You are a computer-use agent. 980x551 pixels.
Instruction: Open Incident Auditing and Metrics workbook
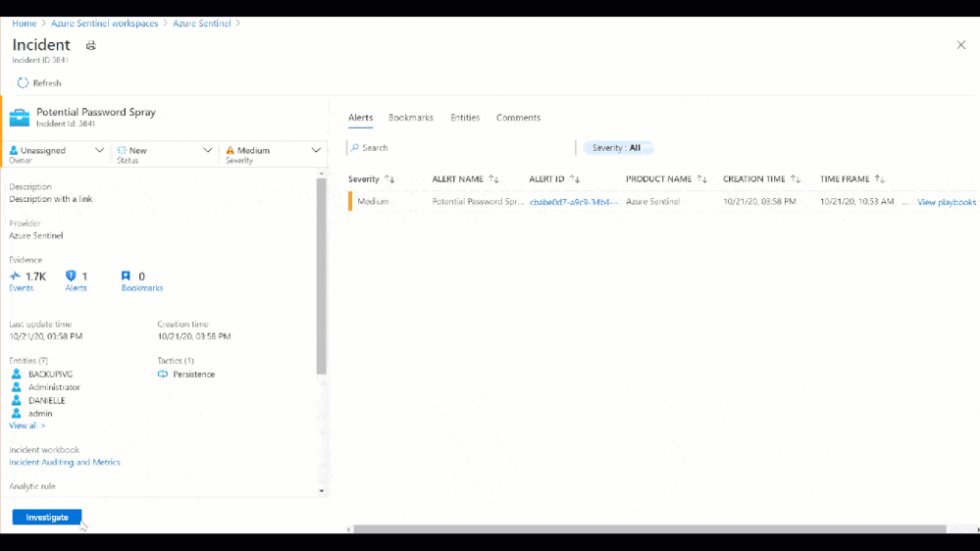[65, 463]
